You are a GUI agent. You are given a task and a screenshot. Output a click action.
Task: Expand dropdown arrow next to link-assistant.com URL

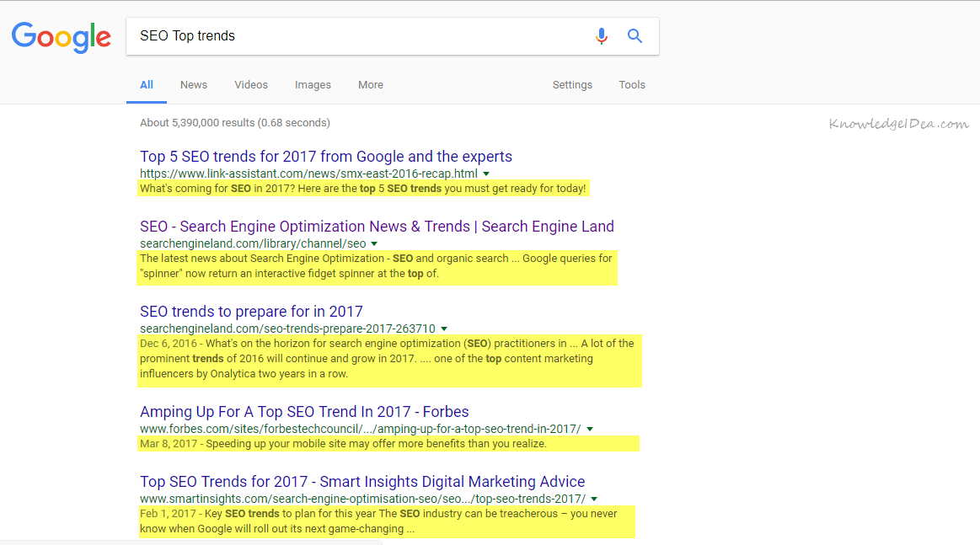[x=486, y=174]
